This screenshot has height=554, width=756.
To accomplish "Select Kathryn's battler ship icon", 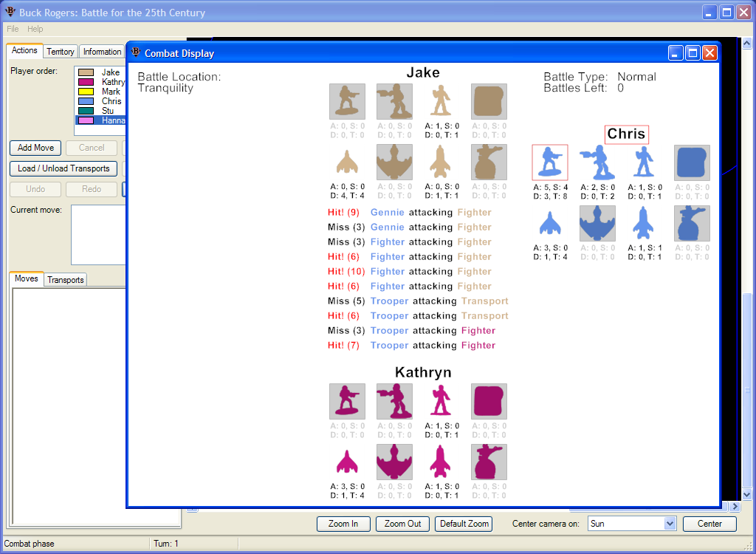I will [x=394, y=462].
